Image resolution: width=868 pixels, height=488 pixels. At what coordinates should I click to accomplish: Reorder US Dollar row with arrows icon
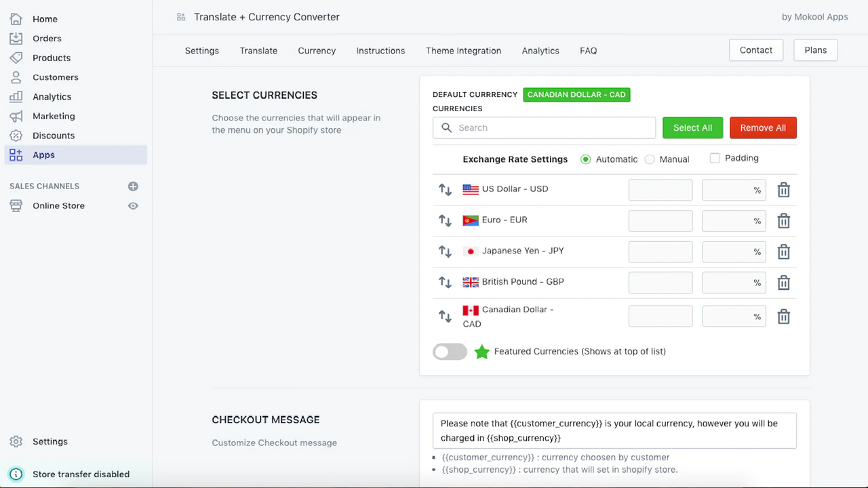pos(445,190)
